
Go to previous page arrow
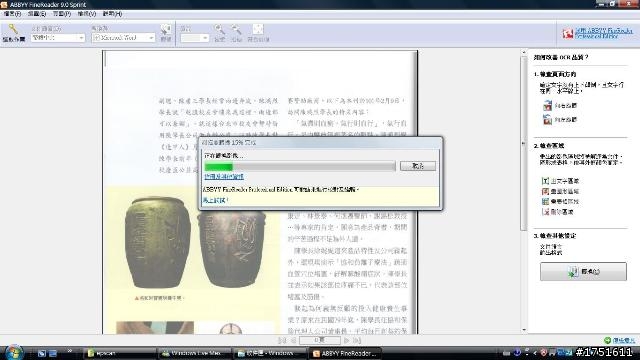coord(293,340)
